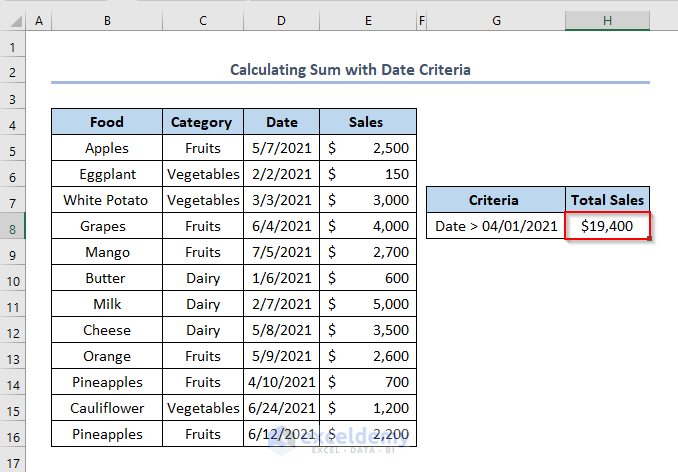Click the $19,400 total sales result cell
Viewport: 678px width, 472px height.
coord(607,226)
